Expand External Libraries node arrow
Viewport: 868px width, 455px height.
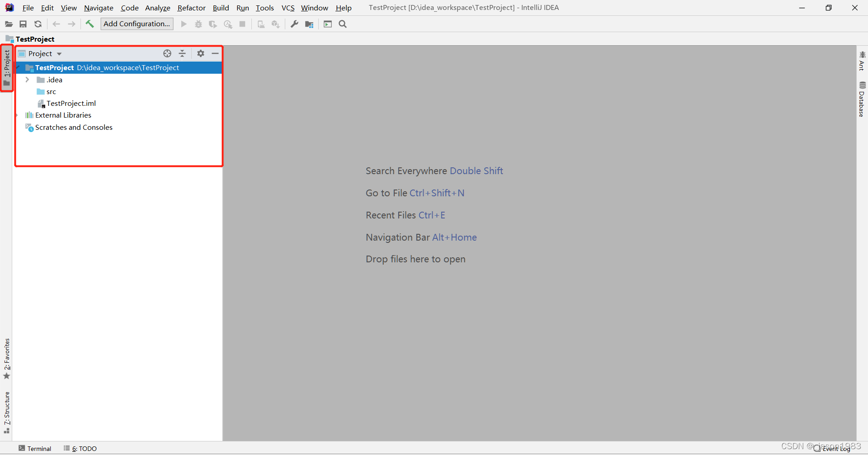17,115
